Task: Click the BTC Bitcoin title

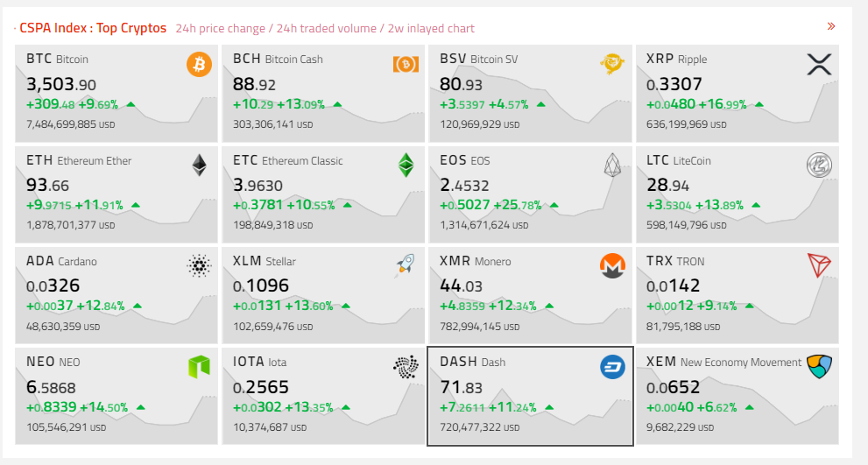Action: (57, 59)
